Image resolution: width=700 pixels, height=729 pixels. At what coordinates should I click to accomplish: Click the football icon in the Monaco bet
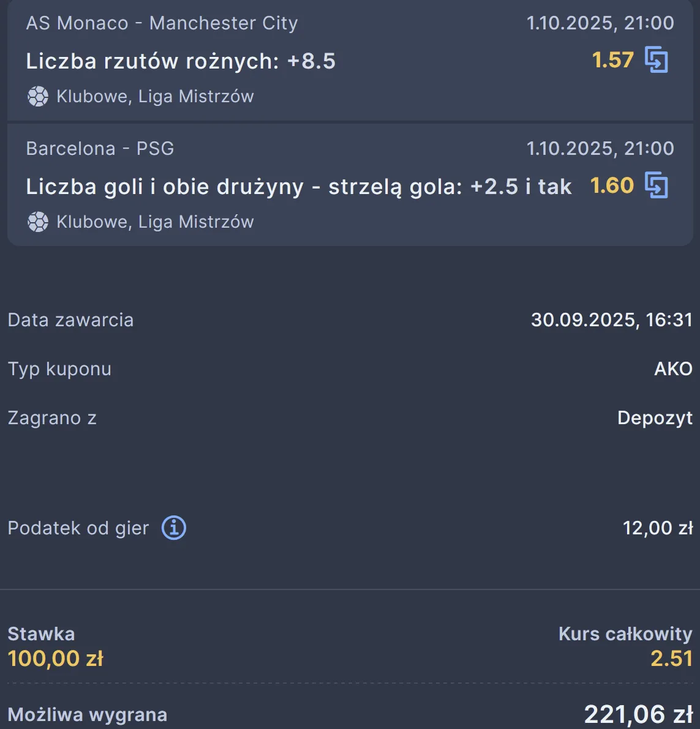pyautogui.click(x=38, y=97)
